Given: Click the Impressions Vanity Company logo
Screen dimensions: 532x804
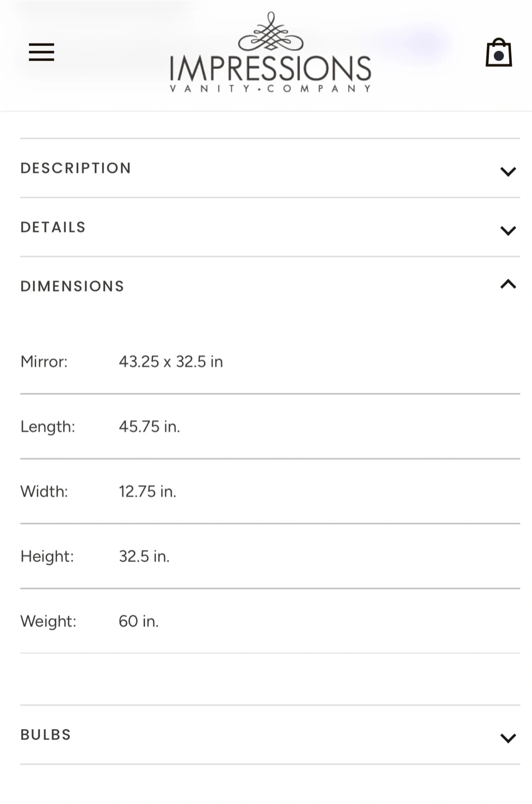Looking at the screenshot, I should click(271, 53).
